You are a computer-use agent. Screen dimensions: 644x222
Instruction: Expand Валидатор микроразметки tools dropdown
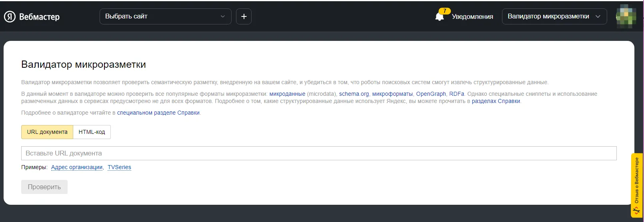pos(554,16)
